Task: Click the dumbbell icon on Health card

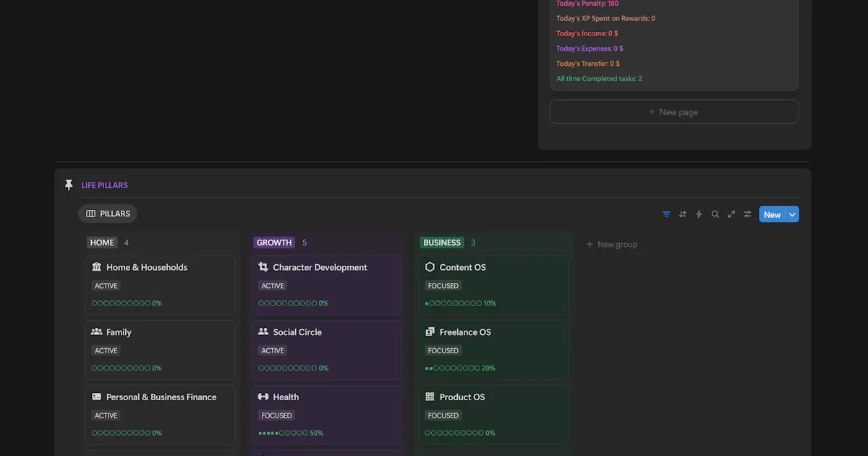Action: pyautogui.click(x=263, y=397)
